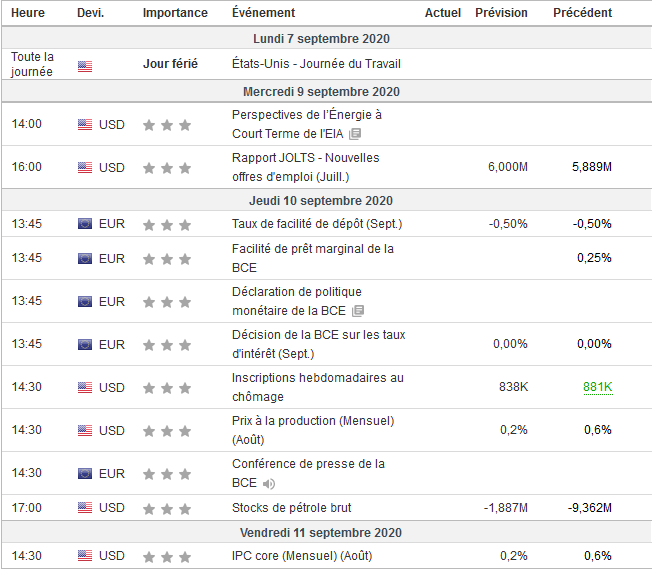Click the green 881K previous value
652x569 pixels.
pyautogui.click(x=597, y=387)
